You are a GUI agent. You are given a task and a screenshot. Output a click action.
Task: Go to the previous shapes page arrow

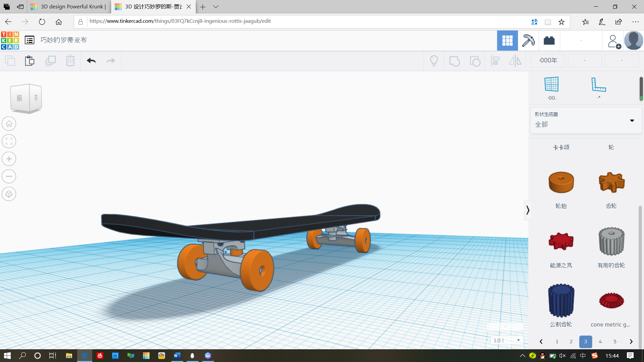[541, 342]
